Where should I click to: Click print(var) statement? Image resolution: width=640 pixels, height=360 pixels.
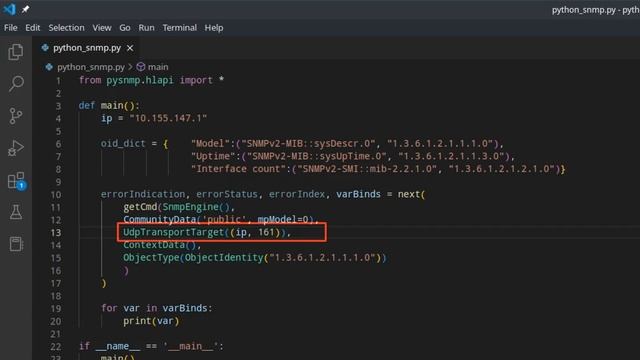[151, 321]
